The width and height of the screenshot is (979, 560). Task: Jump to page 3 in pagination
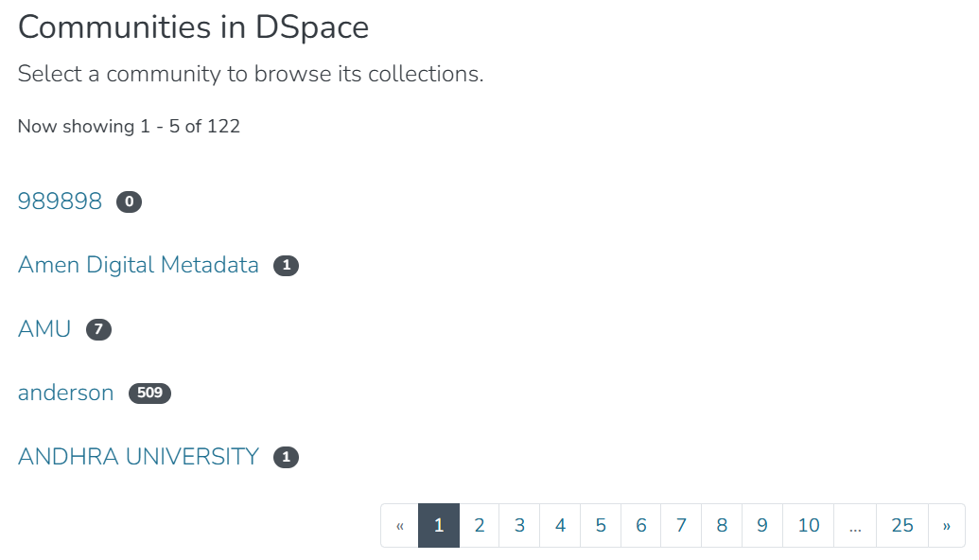pyautogui.click(x=519, y=525)
